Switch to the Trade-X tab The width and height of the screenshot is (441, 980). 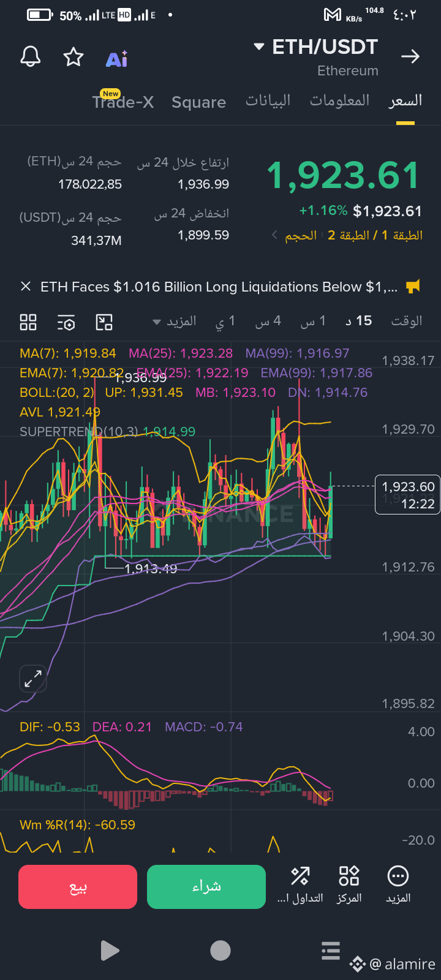(123, 102)
